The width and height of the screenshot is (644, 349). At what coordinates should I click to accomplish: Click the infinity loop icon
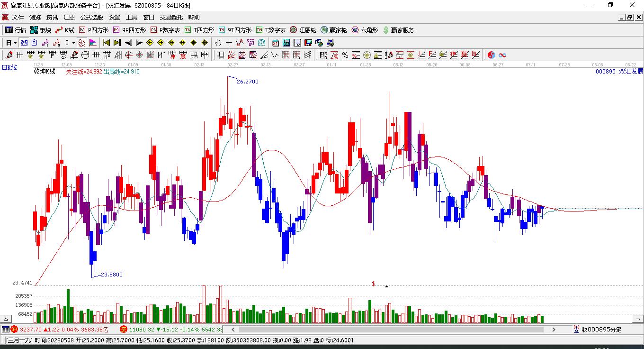tap(502, 55)
